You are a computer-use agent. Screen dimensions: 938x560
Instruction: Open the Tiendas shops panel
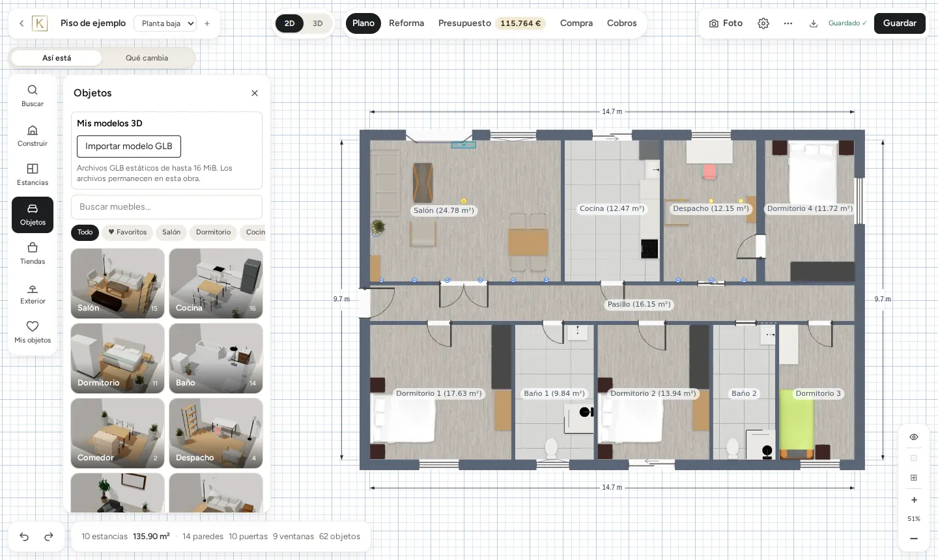click(x=33, y=253)
